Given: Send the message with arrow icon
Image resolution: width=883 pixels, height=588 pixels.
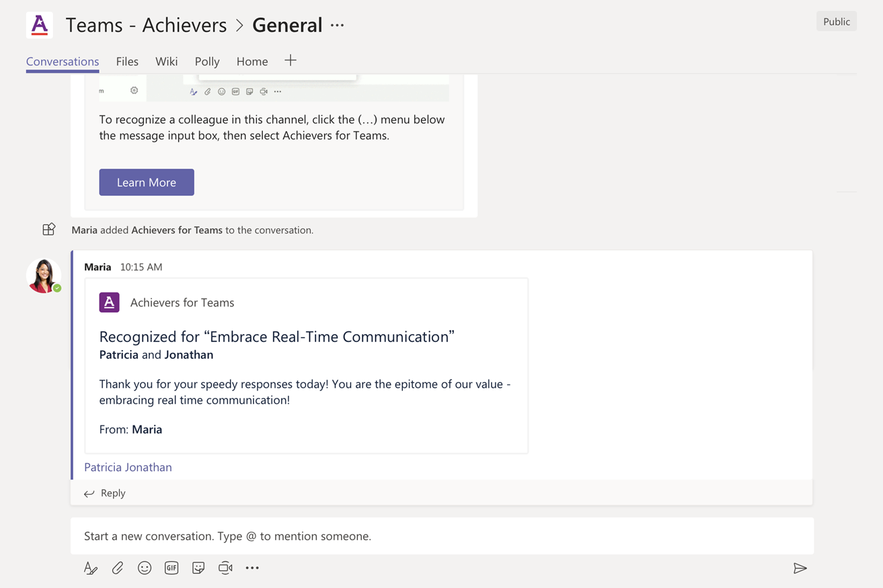Looking at the screenshot, I should 800,569.
